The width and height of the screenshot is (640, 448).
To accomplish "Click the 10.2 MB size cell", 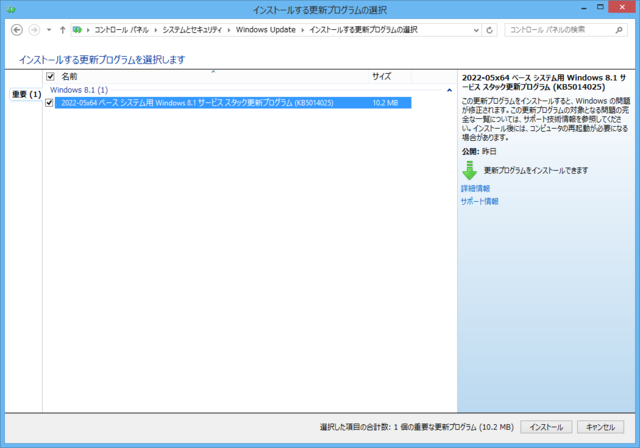I will 385,103.
